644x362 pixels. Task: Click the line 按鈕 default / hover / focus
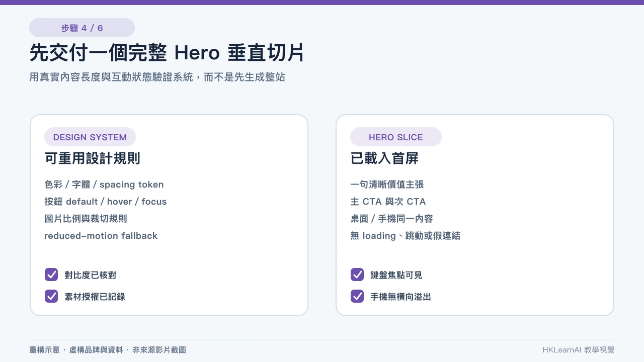pos(106,202)
